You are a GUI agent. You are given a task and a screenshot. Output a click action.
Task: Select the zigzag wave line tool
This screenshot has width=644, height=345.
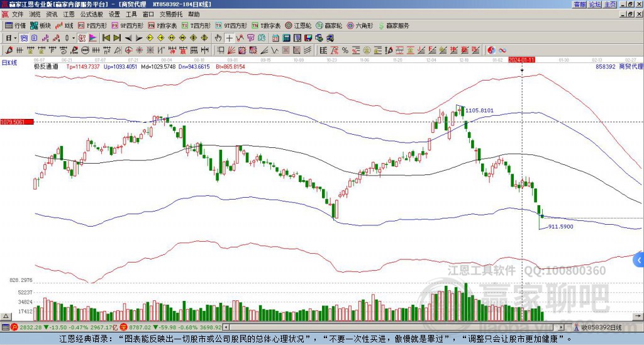tap(274, 50)
